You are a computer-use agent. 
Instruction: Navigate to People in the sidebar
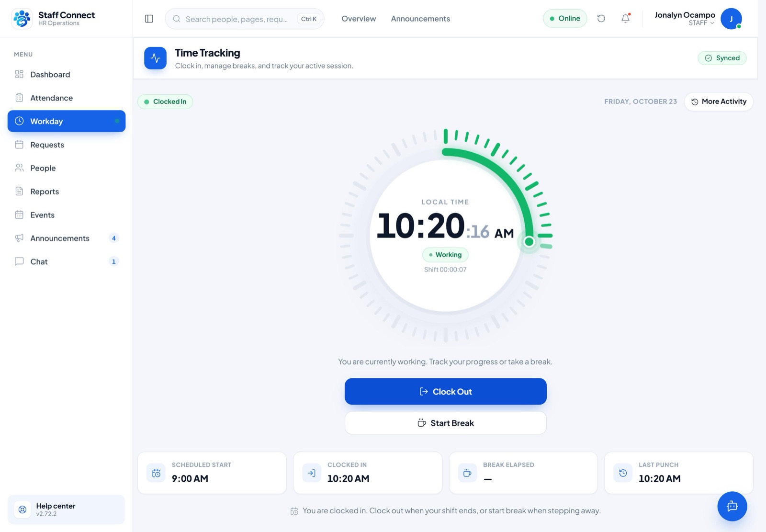click(x=67, y=168)
